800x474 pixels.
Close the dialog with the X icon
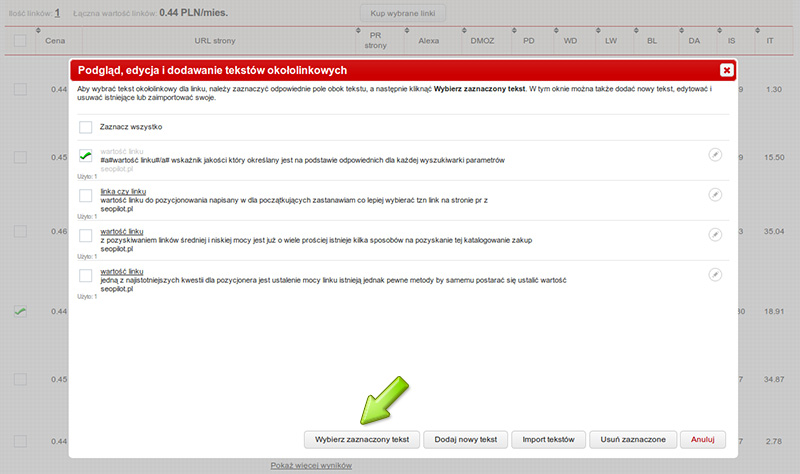(726, 70)
